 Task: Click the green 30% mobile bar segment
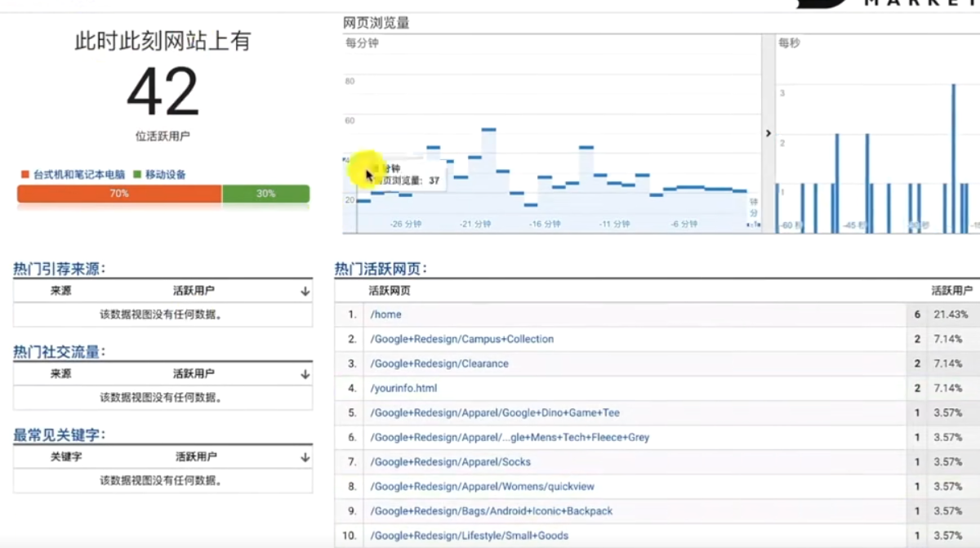click(x=265, y=194)
